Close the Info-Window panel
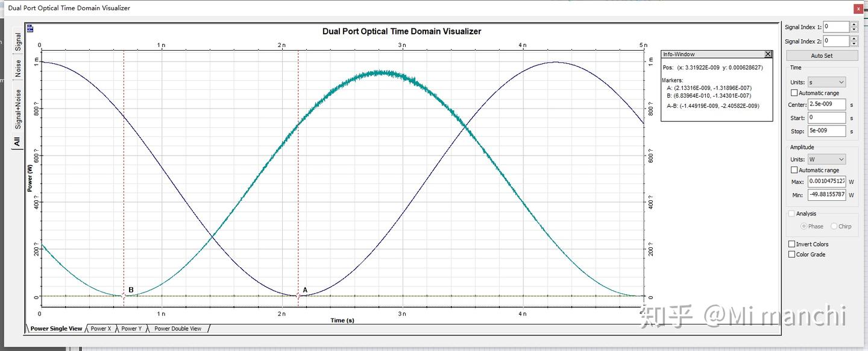 coord(768,54)
